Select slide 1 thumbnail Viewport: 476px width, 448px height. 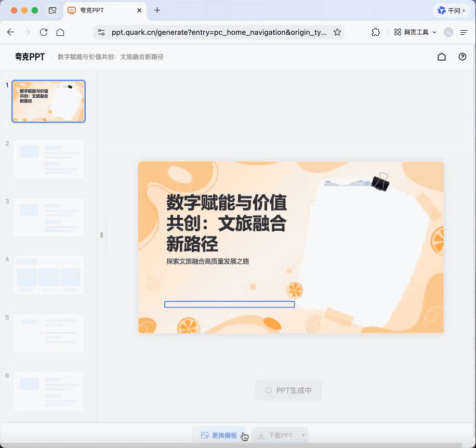point(49,101)
